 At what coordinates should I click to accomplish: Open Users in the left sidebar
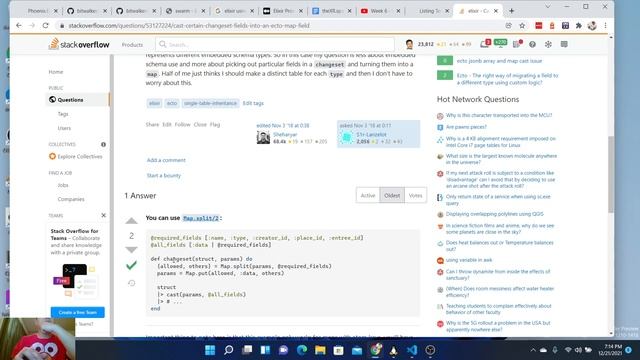coord(64,128)
